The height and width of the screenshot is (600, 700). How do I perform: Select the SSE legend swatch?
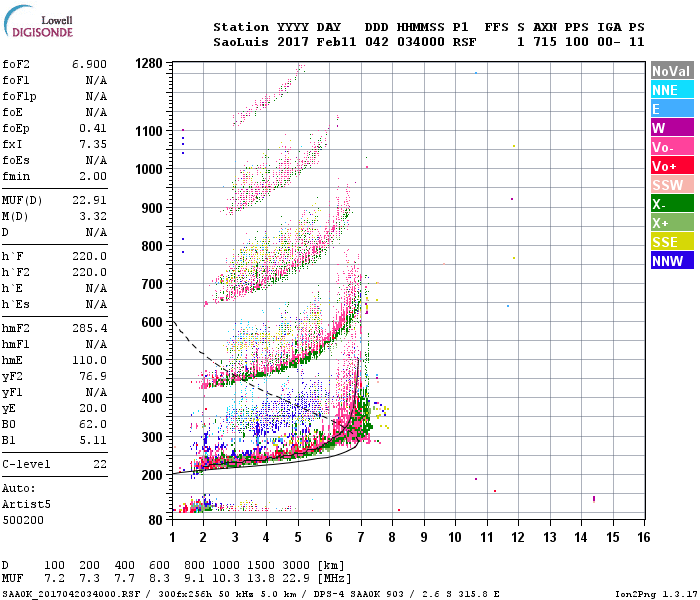coord(672,242)
